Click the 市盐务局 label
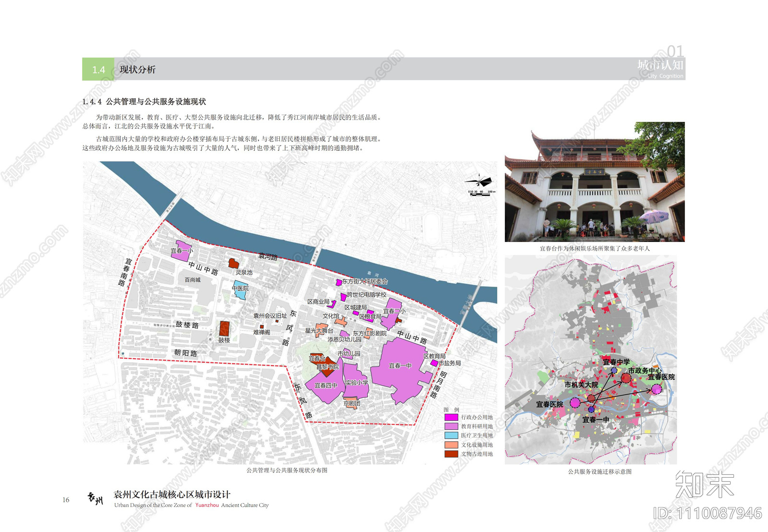Screen dimensions: 768x532 point(450,363)
